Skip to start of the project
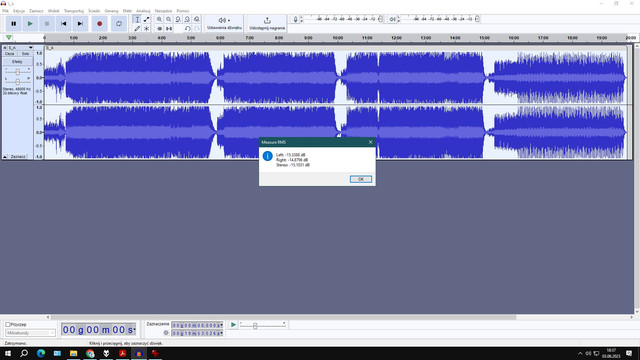Viewport: 640px width, 360px height. 63,24
